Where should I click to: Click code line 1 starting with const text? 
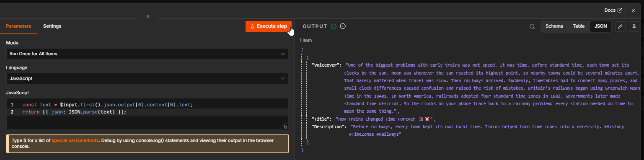pyautogui.click(x=108, y=105)
